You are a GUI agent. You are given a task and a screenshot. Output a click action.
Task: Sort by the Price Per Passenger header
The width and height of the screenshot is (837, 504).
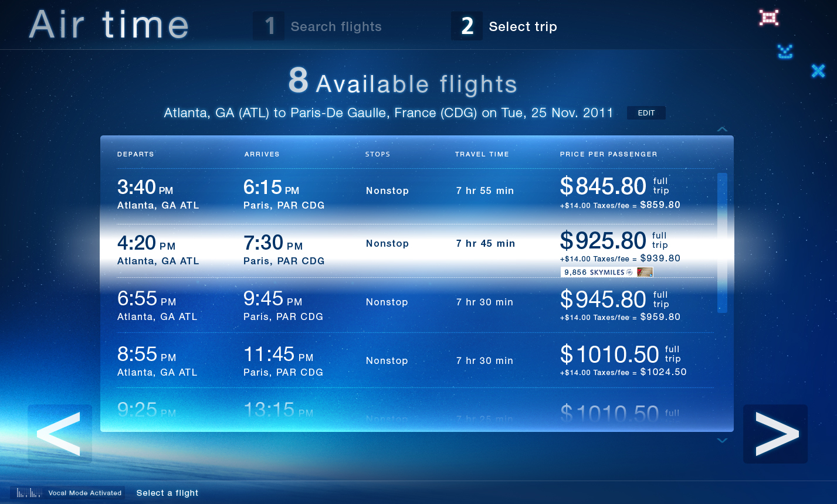coord(608,154)
